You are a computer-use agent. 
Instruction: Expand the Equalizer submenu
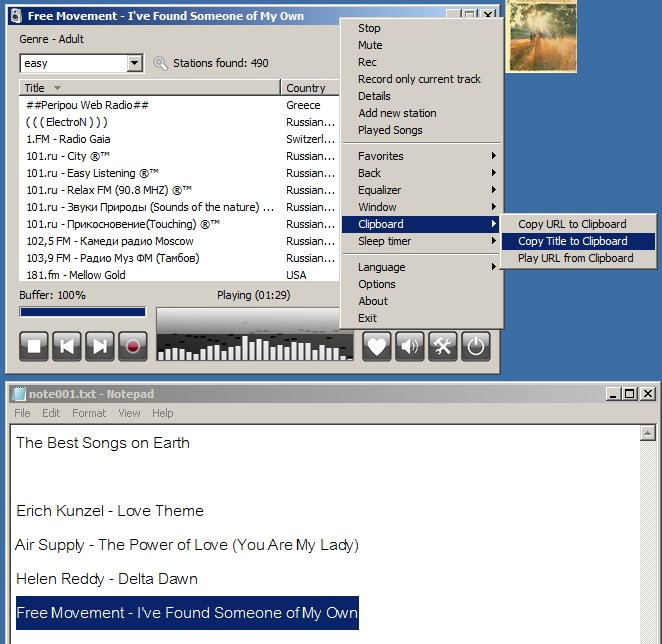pos(421,190)
